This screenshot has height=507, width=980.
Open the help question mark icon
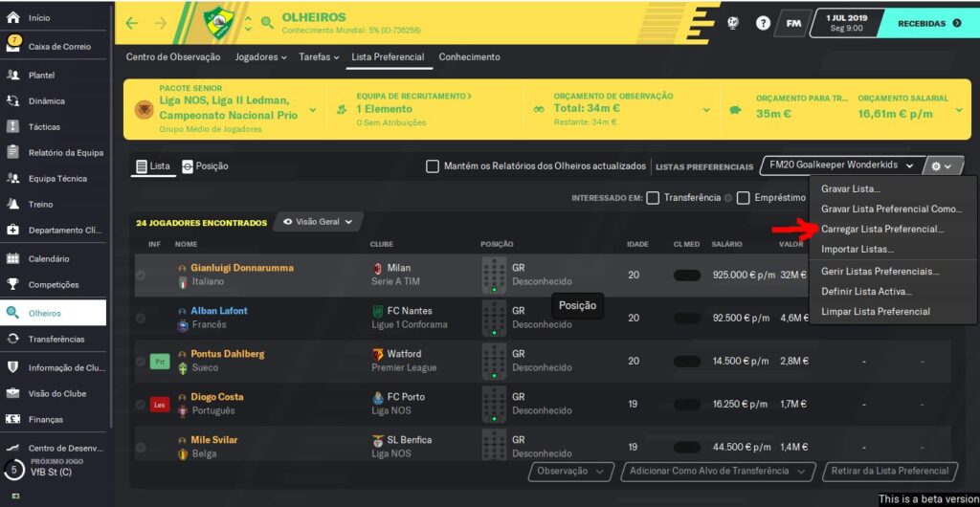(x=763, y=23)
